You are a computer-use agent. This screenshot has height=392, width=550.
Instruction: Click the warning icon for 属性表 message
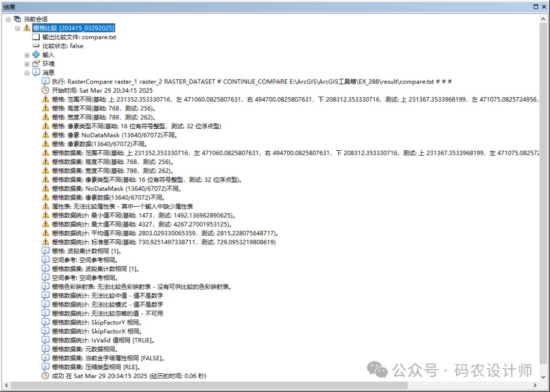tap(46, 206)
